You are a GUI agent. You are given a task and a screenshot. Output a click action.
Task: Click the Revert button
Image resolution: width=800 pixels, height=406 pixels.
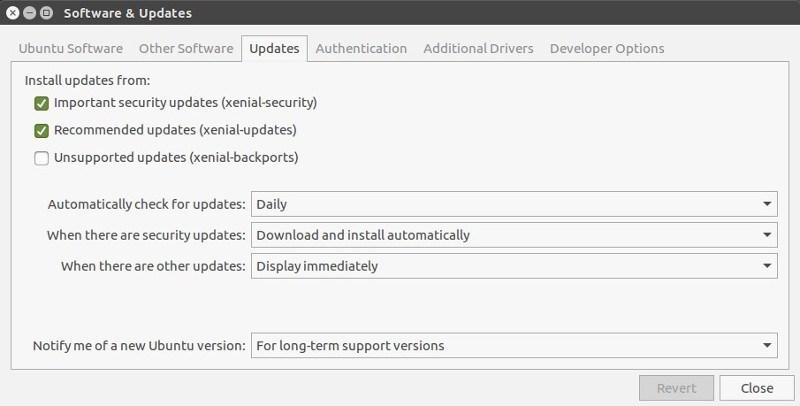[676, 388]
